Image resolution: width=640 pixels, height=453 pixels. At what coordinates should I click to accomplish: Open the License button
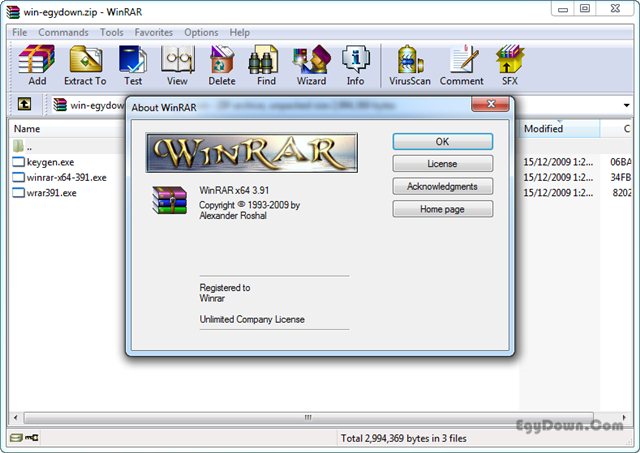442,164
